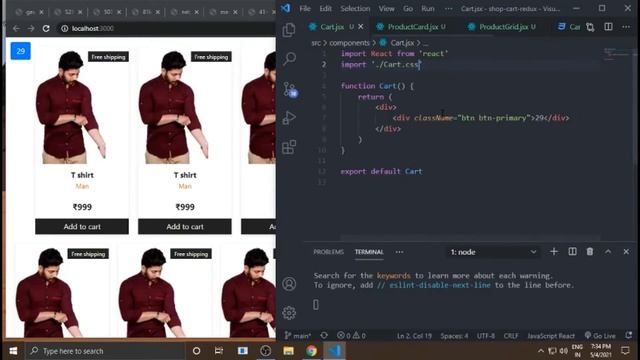Click the editor horizontal scrollbar

470,238
